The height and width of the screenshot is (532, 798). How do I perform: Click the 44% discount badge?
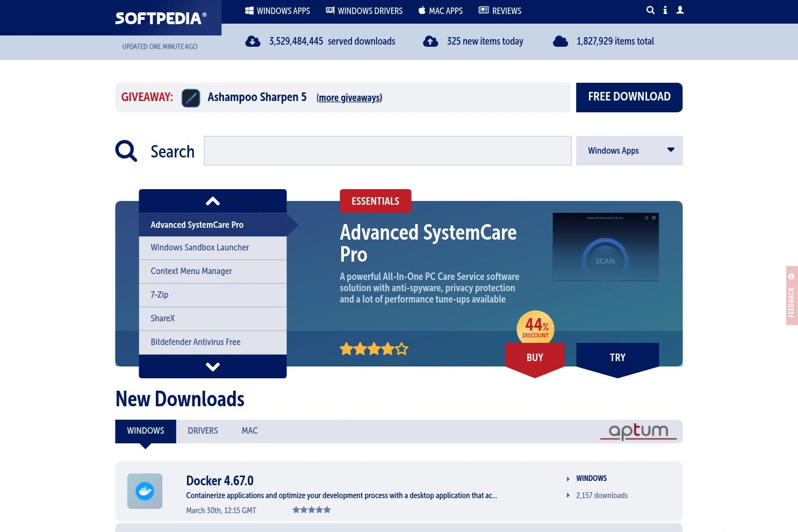click(535, 328)
